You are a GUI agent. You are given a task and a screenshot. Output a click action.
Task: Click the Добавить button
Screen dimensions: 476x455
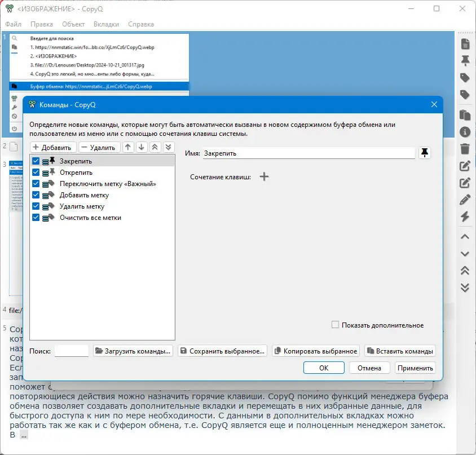53,147
